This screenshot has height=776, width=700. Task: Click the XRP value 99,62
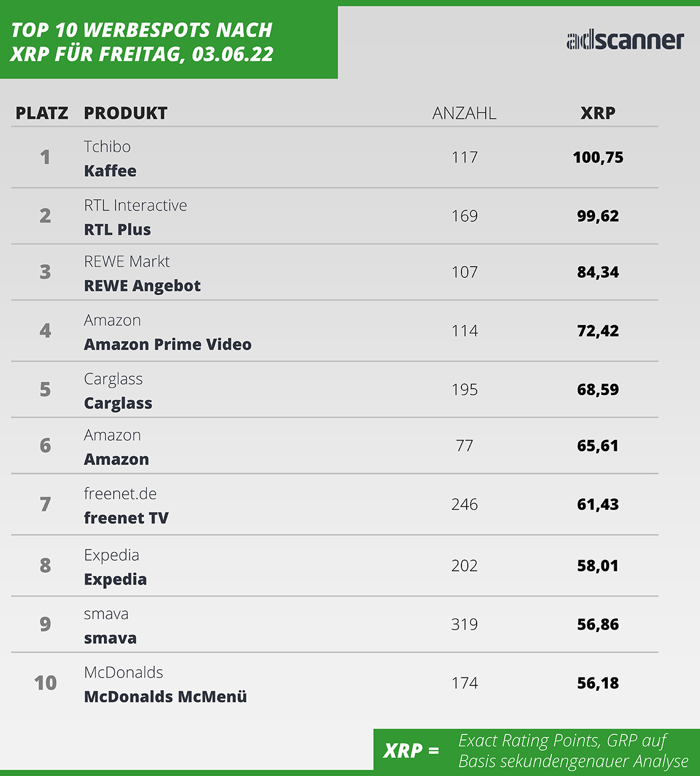click(x=598, y=216)
